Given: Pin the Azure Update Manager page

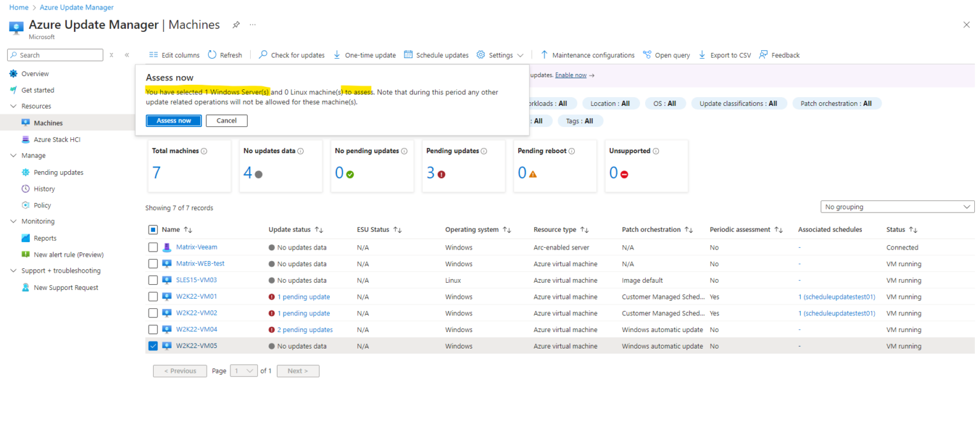Looking at the screenshot, I should point(236,24).
